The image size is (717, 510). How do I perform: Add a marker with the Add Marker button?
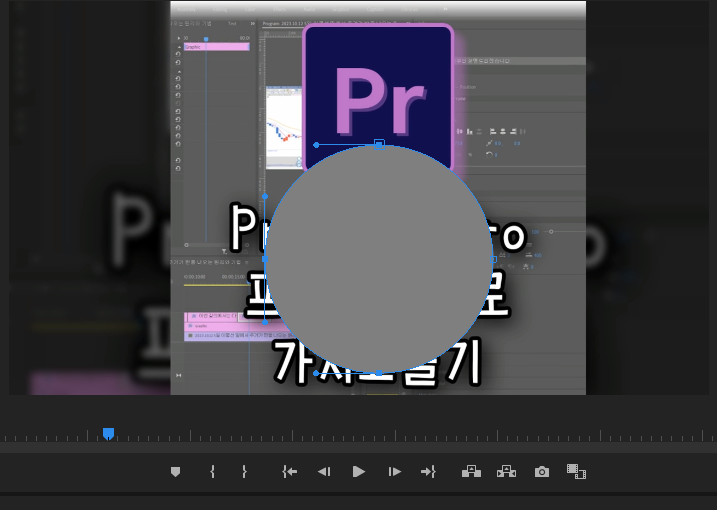pyautogui.click(x=175, y=472)
